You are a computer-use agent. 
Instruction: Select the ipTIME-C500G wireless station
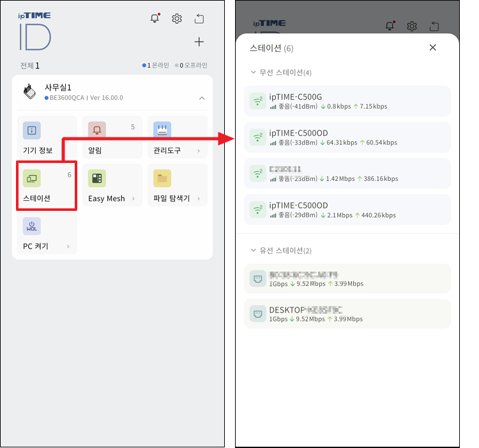coord(347,101)
